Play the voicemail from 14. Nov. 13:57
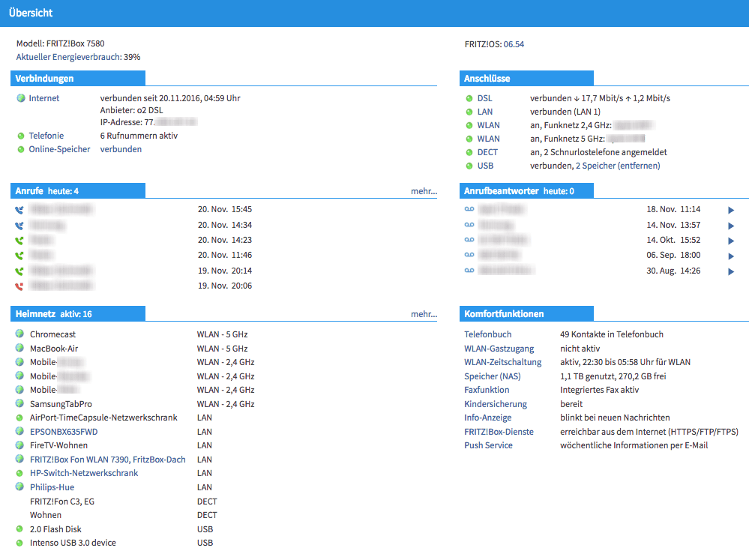The image size is (749, 560). point(731,226)
